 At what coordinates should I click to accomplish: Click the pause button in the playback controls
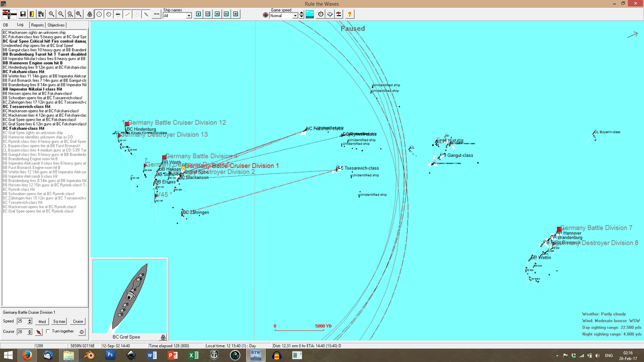pos(235,14)
